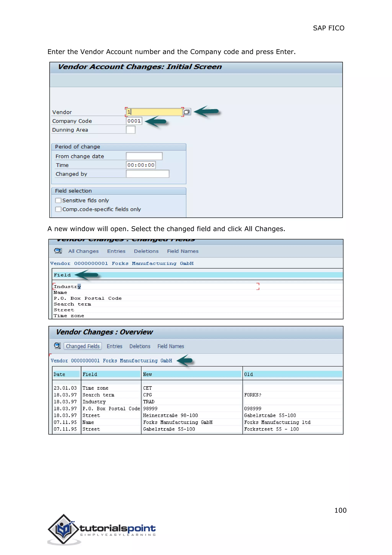Select the P.O. Box Postal Code field row
Viewport: 392px width, 555px height.
88,298
